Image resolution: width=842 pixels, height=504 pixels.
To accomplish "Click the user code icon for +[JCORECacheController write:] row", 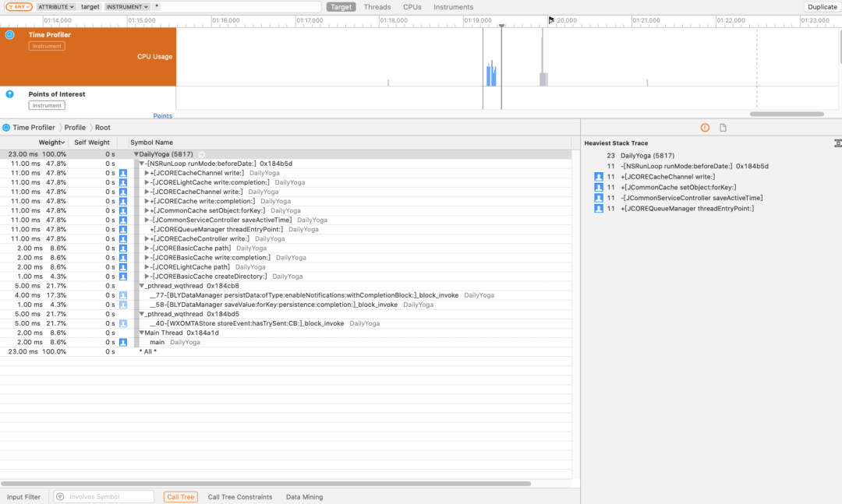I will 123,239.
